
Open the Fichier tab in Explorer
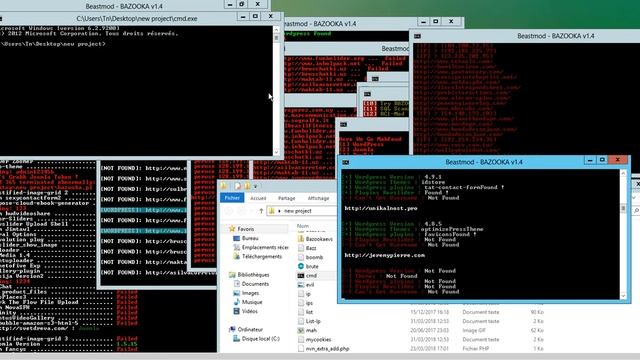[x=232, y=198]
